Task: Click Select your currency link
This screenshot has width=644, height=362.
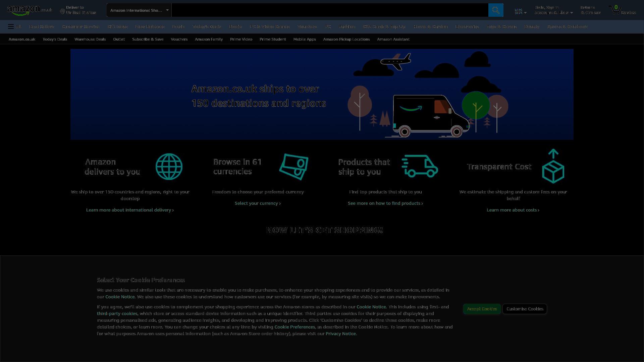Action: (x=258, y=203)
